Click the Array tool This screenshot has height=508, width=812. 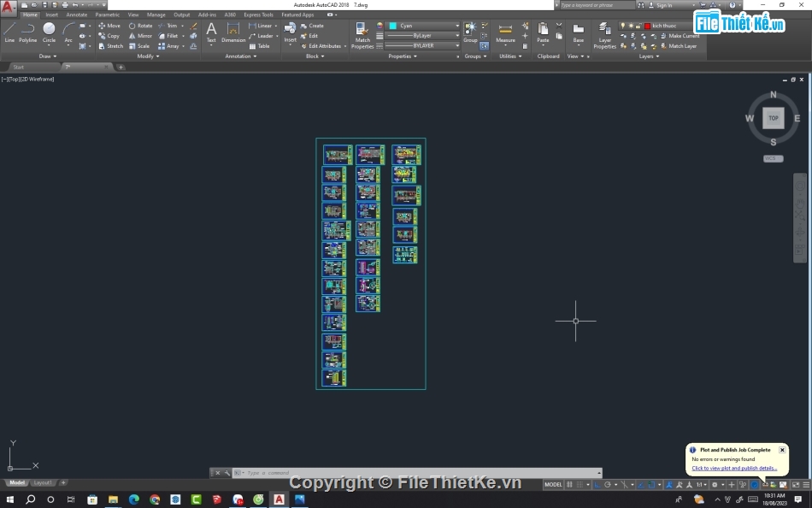pos(169,46)
